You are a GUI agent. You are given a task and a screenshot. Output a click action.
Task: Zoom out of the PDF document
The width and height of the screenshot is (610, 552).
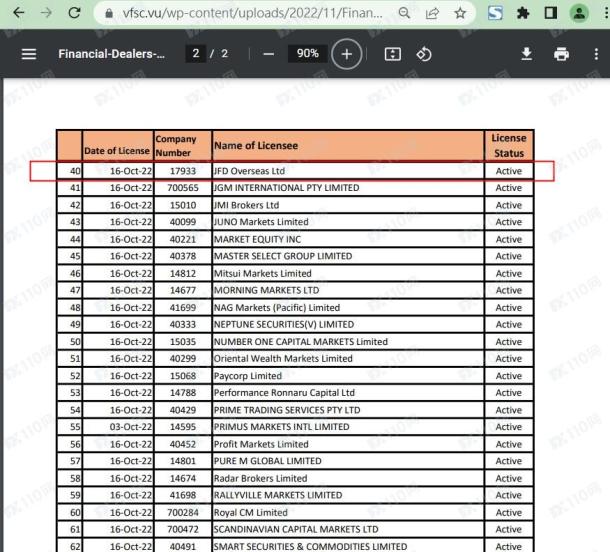(x=268, y=54)
